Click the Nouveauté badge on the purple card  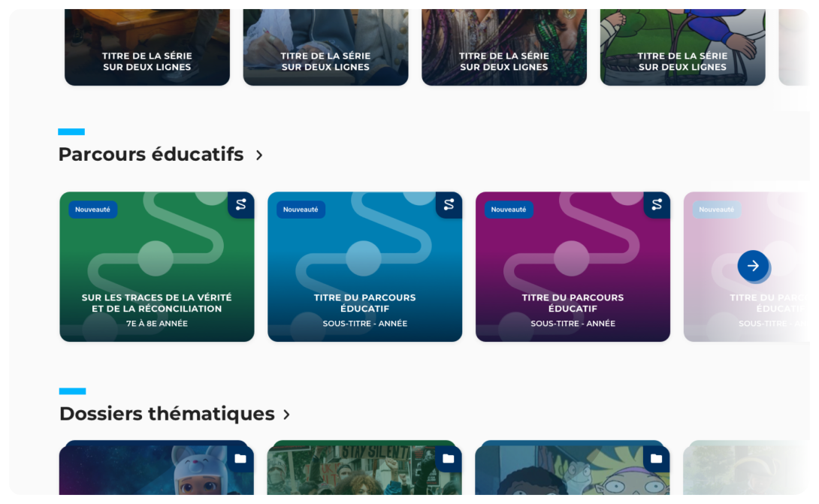click(x=509, y=210)
